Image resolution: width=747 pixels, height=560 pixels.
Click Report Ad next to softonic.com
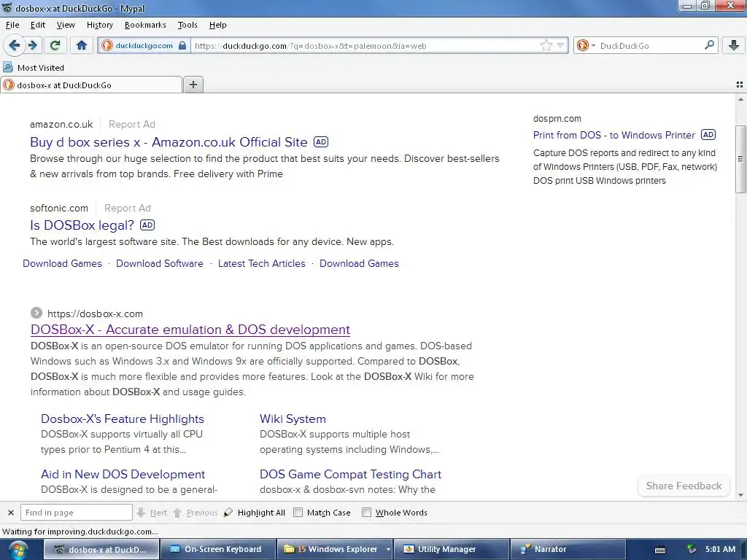128,208
